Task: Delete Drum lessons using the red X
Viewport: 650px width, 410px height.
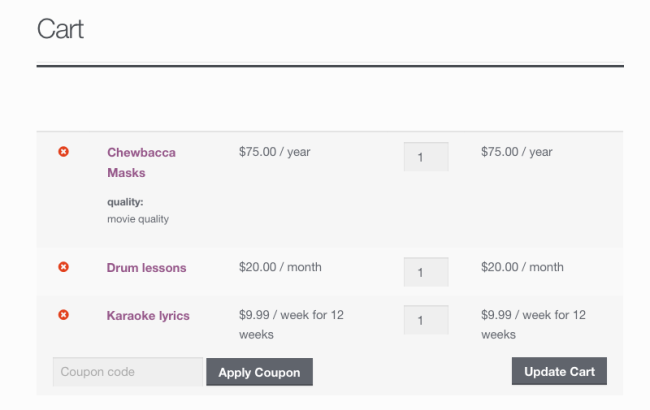Action: click(64, 268)
